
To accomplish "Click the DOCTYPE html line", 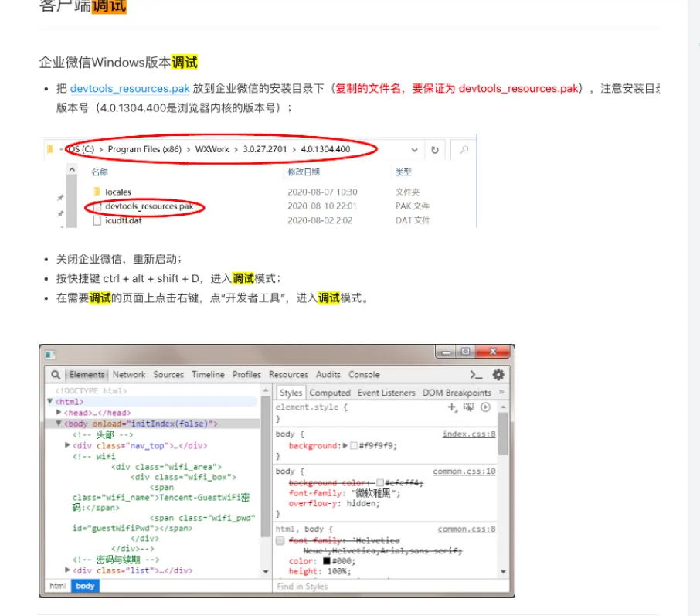I will (x=91, y=391).
